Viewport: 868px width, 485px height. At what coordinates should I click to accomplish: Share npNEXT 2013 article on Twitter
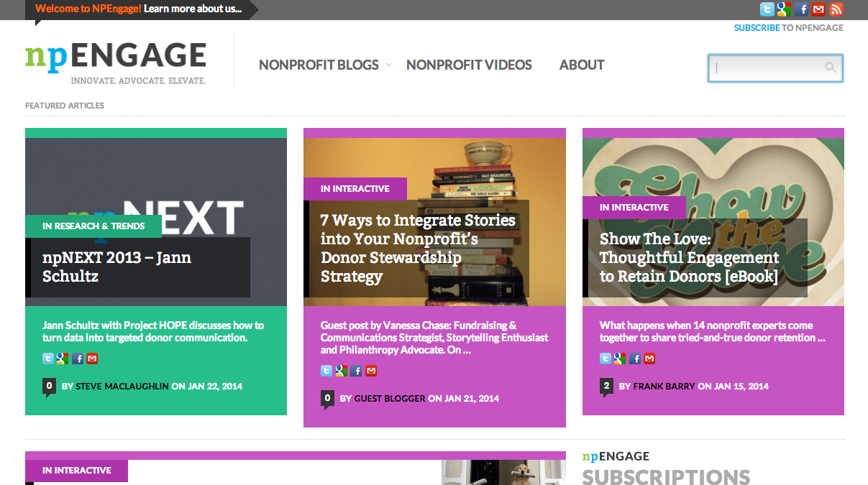48,359
